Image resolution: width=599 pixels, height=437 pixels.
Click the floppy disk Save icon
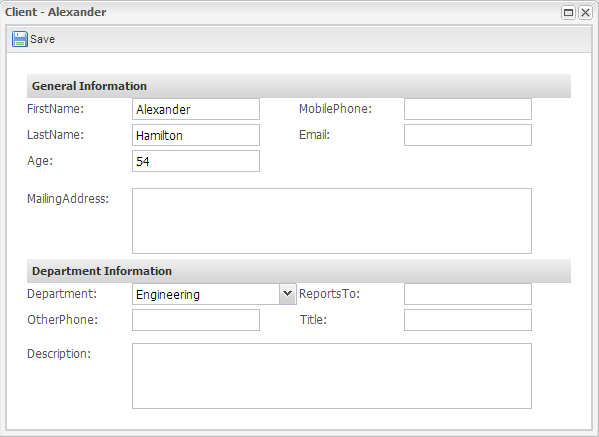(x=19, y=39)
